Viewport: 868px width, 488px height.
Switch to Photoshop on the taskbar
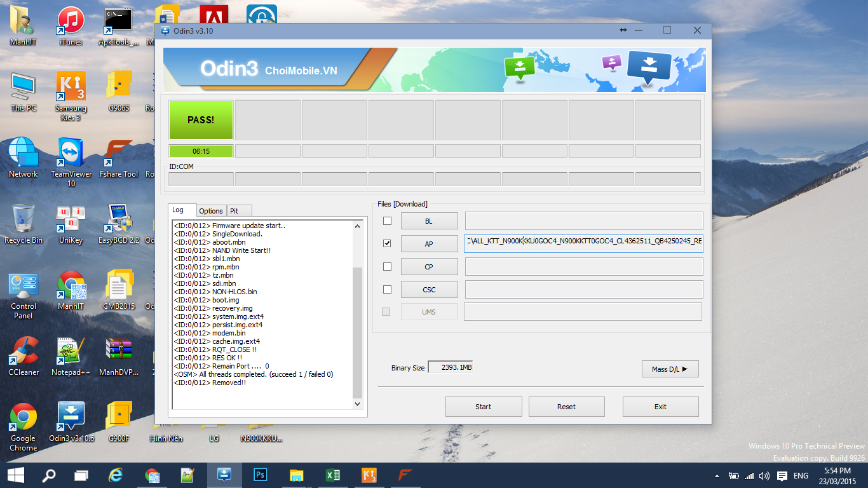click(260, 475)
